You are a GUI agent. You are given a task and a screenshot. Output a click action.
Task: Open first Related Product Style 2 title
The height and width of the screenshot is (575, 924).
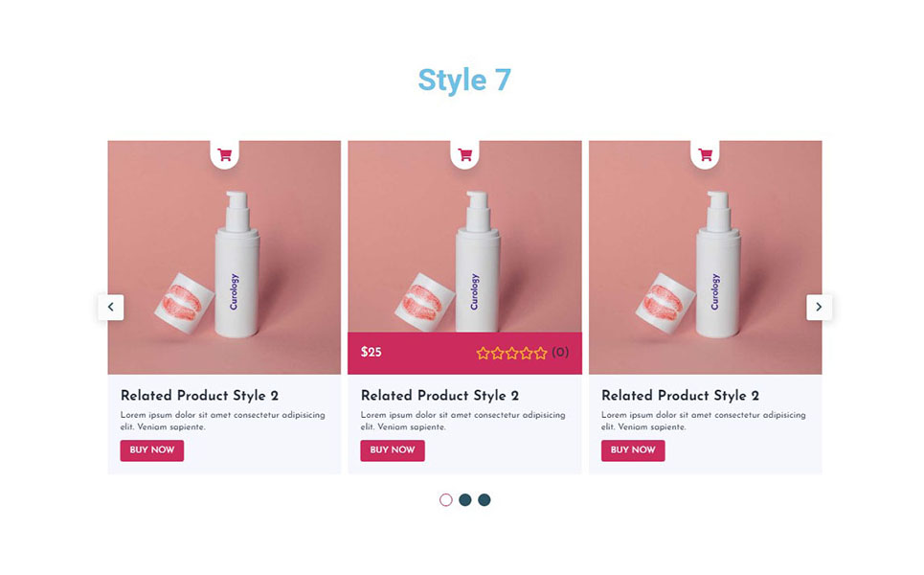click(x=200, y=396)
